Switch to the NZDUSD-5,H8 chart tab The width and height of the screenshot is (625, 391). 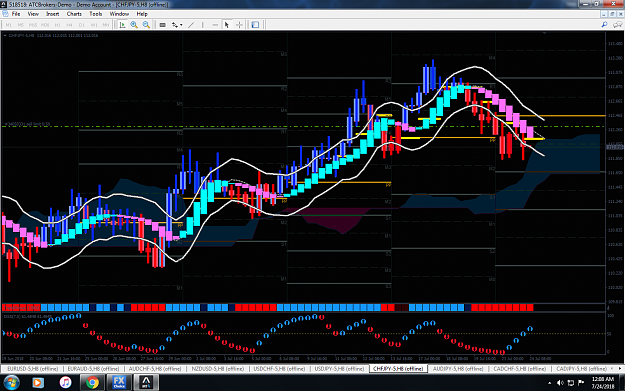tap(217, 369)
